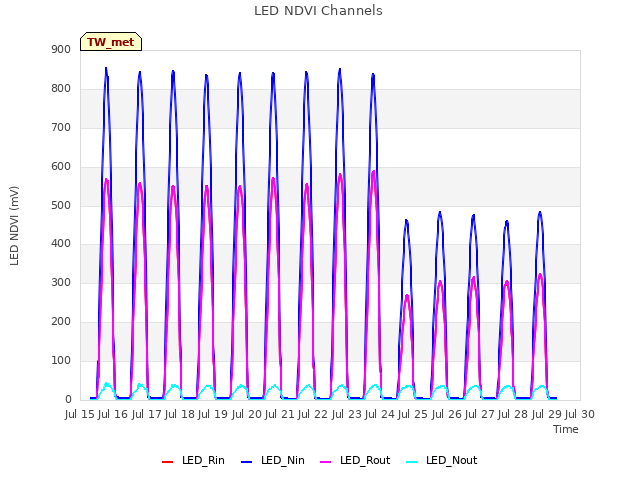Click the 600 y-axis label
Screen dimensions: 640x480
click(61, 167)
